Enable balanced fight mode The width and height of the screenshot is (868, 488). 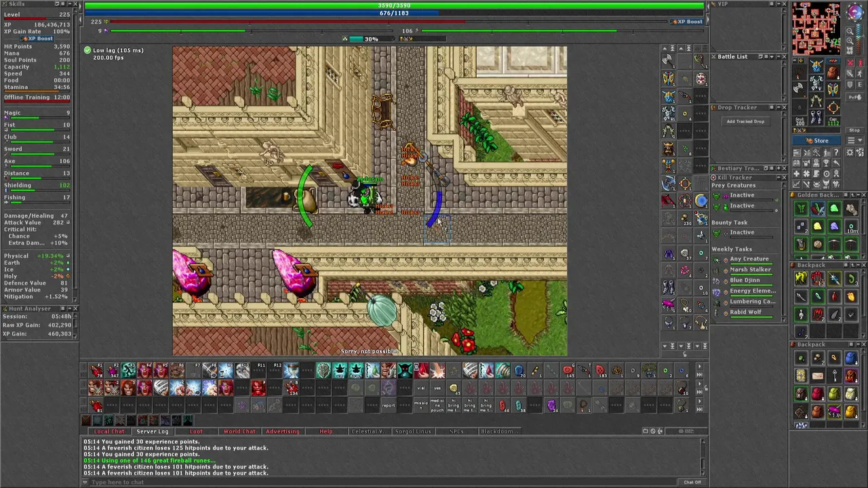tap(850, 73)
